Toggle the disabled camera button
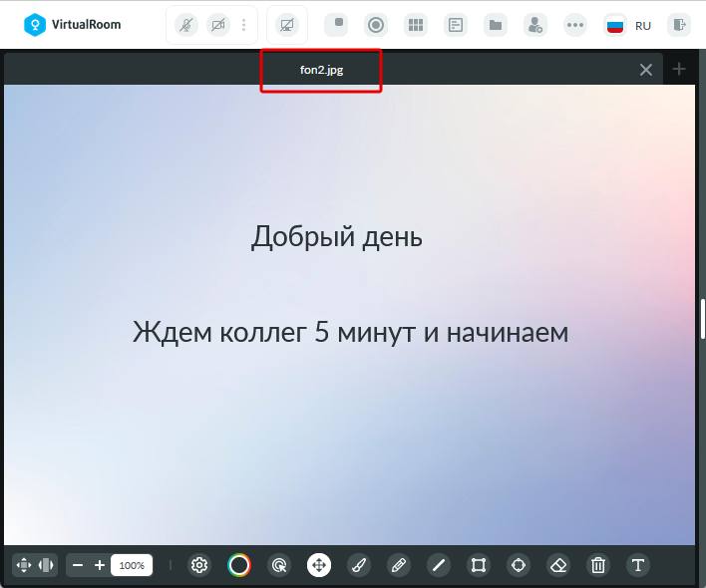706x588 pixels. [218, 25]
